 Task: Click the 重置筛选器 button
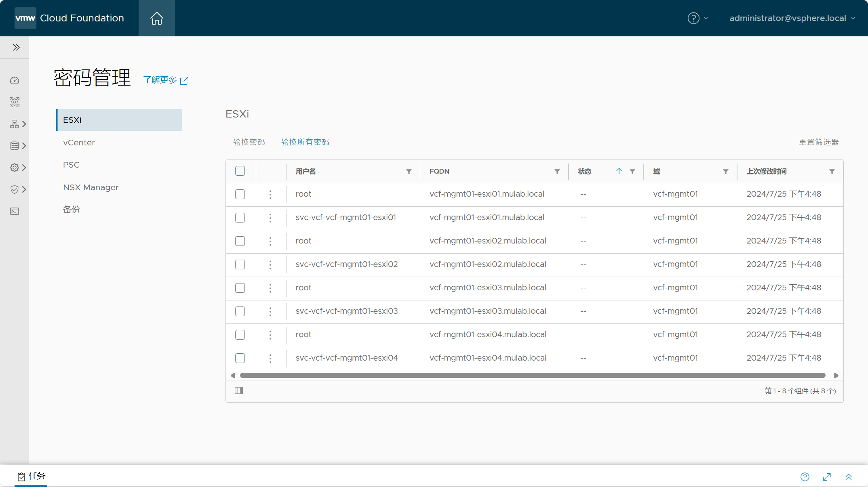coord(819,142)
